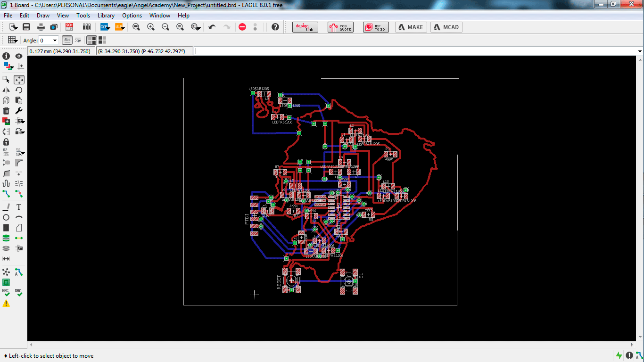The image size is (644, 362).
Task: Toggle the Abc always-readable text option
Action: coord(67,40)
